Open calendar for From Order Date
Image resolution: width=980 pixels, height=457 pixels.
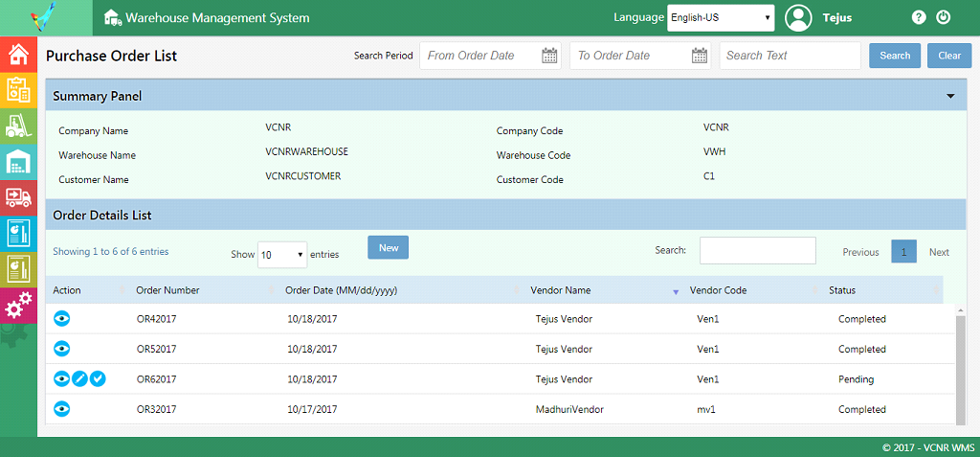[549, 56]
